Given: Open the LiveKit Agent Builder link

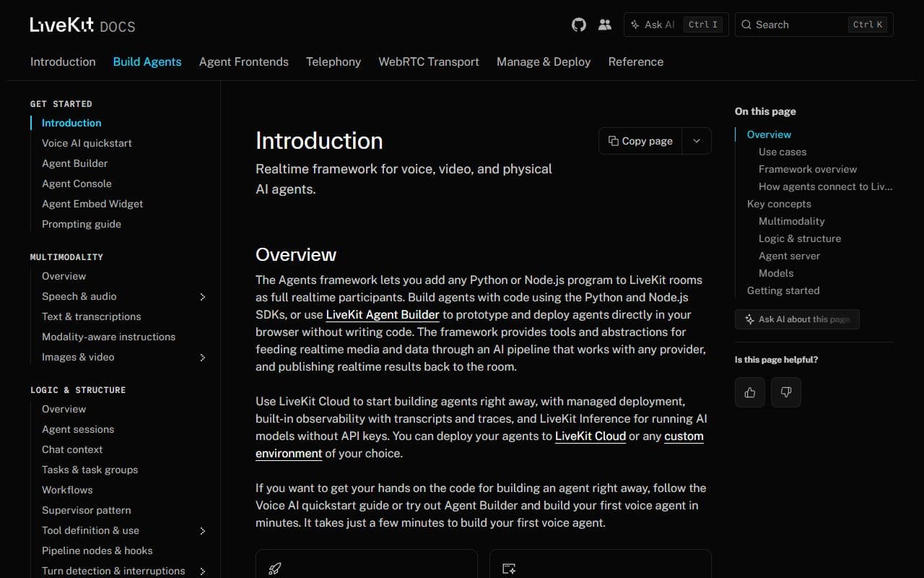Looking at the screenshot, I should (383, 314).
